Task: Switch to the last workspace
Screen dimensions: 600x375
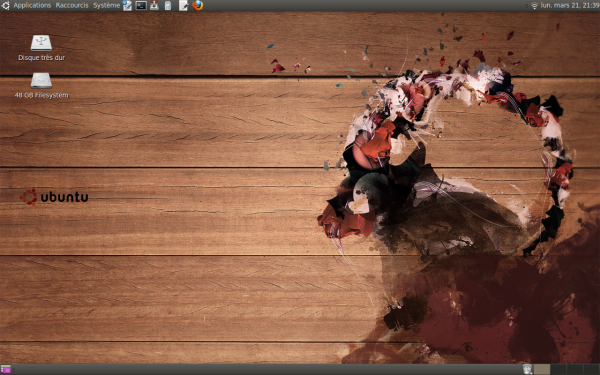Action: point(592,369)
